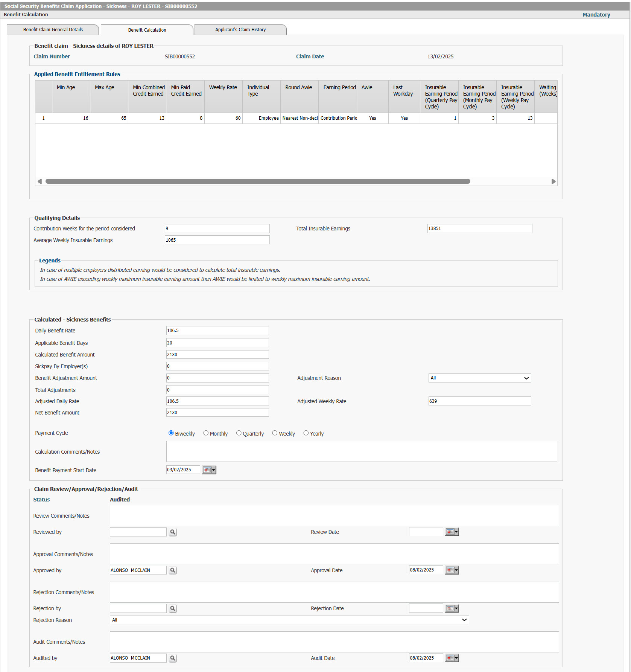Viewport: 631px width, 672px height.
Task: Select Biweekly payment cycle
Action: pos(171,433)
